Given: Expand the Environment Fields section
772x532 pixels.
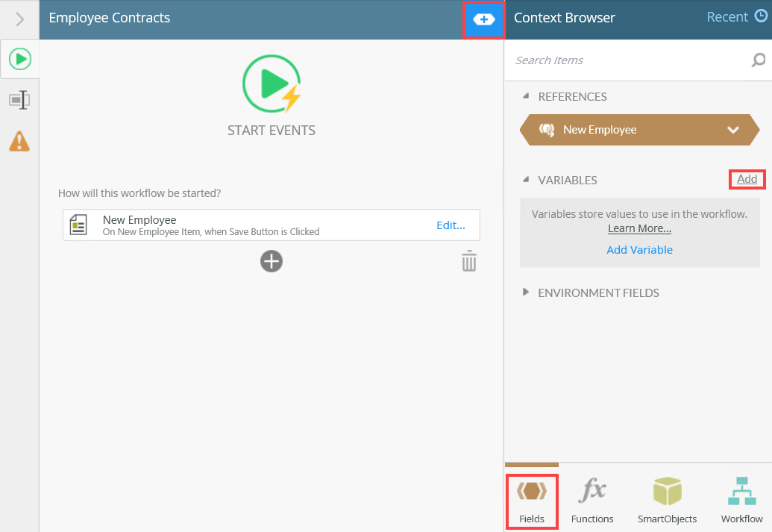Looking at the screenshot, I should 526,292.
